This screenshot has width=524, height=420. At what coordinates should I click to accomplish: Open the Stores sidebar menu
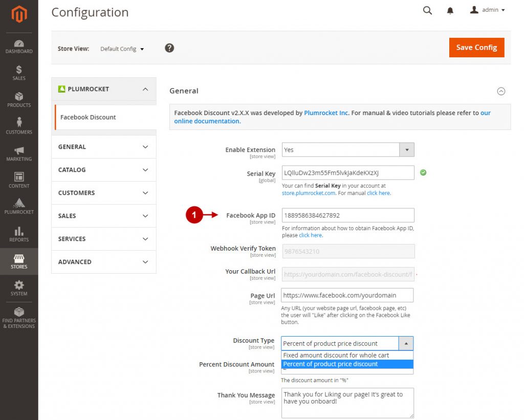tap(19, 261)
